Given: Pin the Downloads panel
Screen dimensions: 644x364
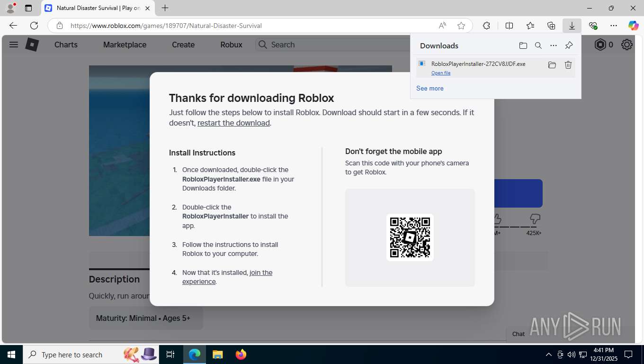Looking at the screenshot, I should pos(569,45).
